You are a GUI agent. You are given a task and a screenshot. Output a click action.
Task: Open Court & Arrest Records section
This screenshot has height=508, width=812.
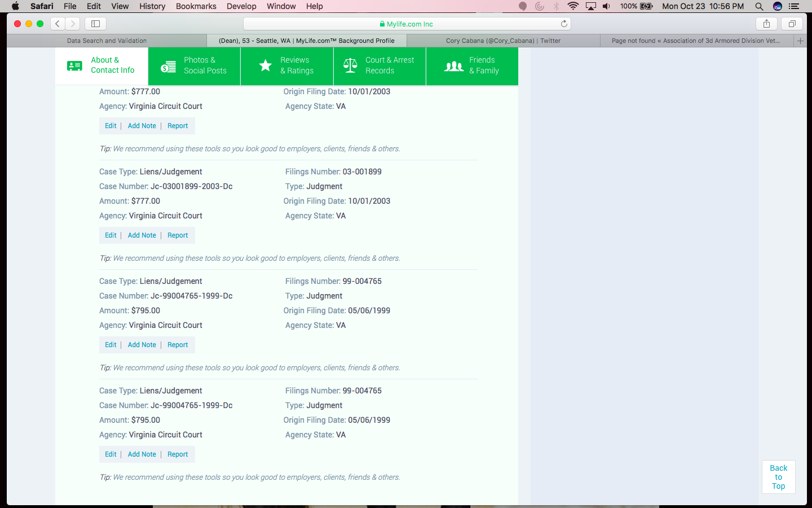[380, 65]
